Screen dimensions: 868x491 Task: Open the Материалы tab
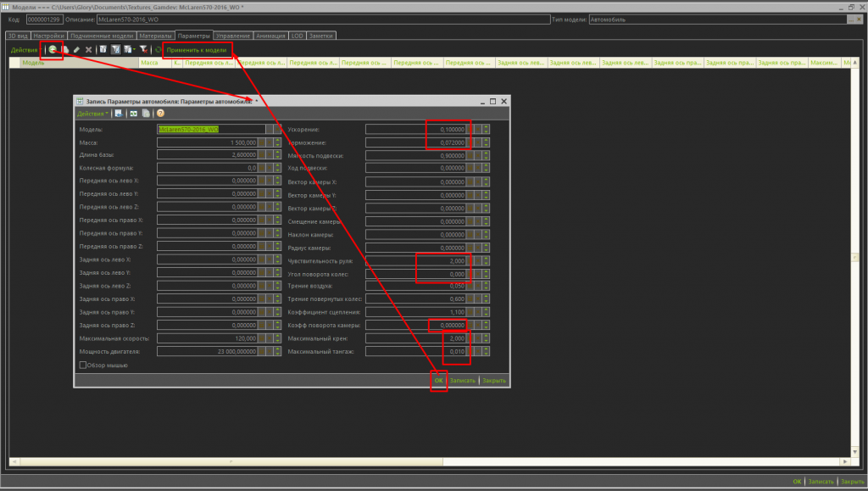click(156, 36)
